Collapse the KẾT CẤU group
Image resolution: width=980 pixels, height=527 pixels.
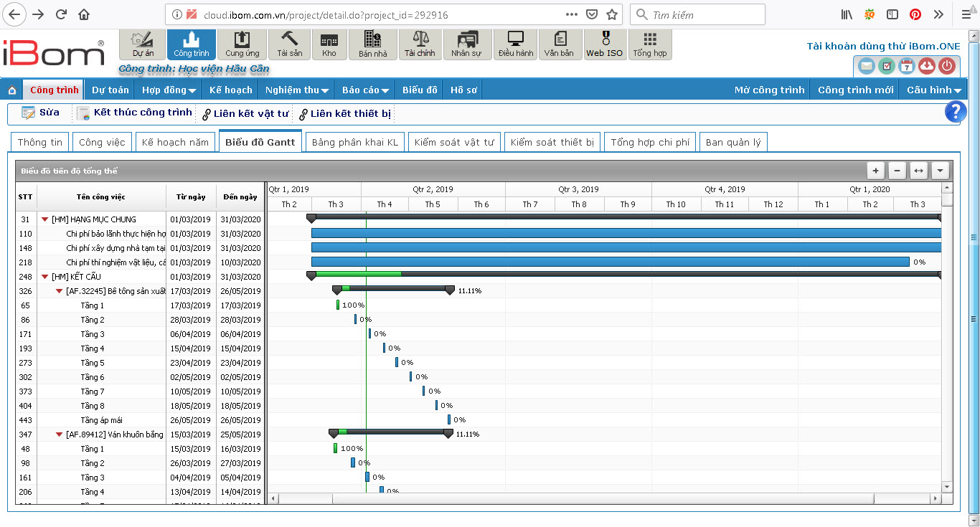(45, 277)
